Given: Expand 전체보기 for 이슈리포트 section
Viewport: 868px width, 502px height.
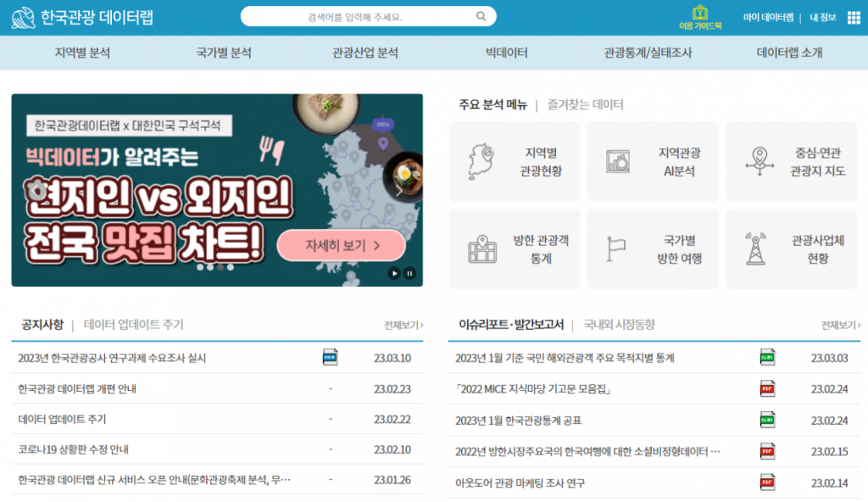Looking at the screenshot, I should pos(840,325).
